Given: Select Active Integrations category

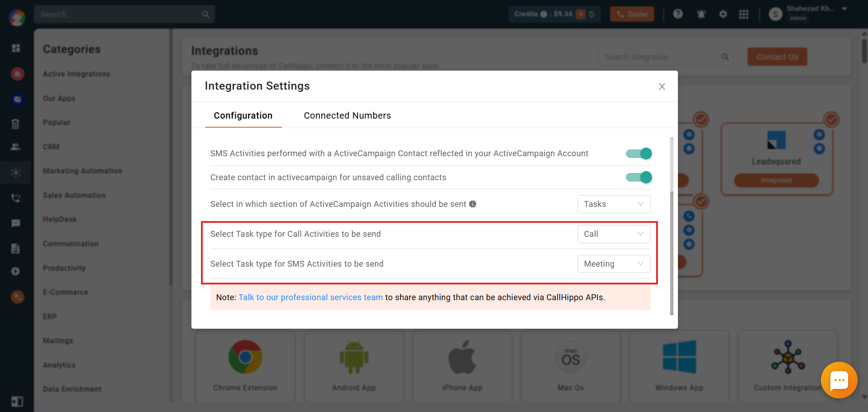Looking at the screenshot, I should pos(76,74).
